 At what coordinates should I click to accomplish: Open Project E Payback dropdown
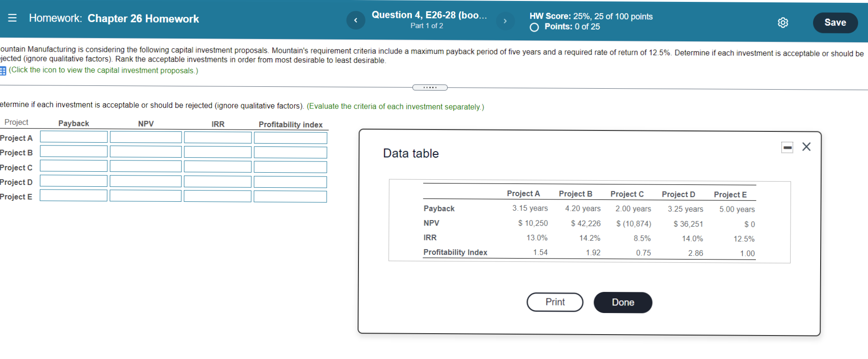74,195
